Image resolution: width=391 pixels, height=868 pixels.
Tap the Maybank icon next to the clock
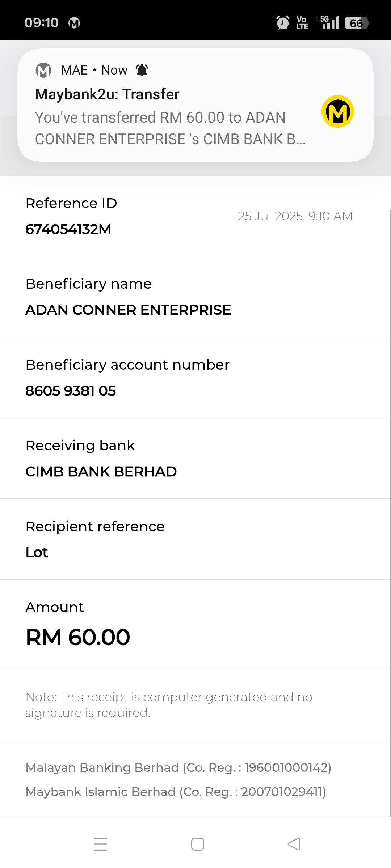[x=74, y=23]
